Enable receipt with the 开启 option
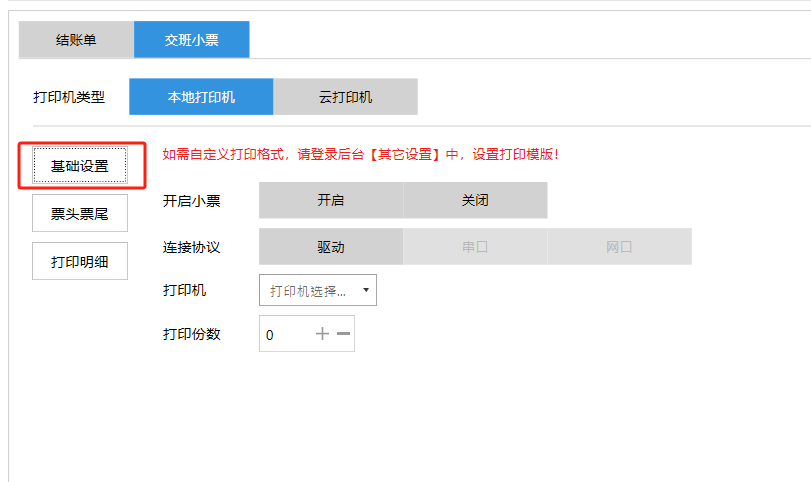Screen dimensions: 811x482 (x=331, y=200)
